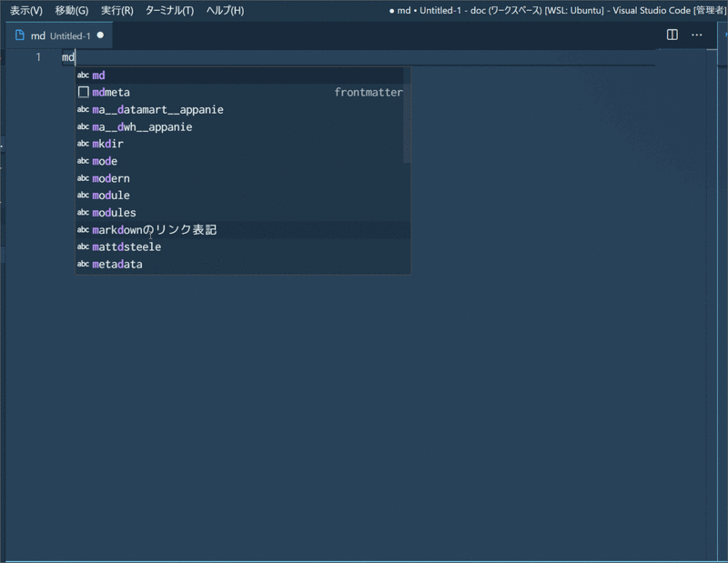Click the unsaved dot on Untitled-1 tab
728x563 pixels.
100,35
